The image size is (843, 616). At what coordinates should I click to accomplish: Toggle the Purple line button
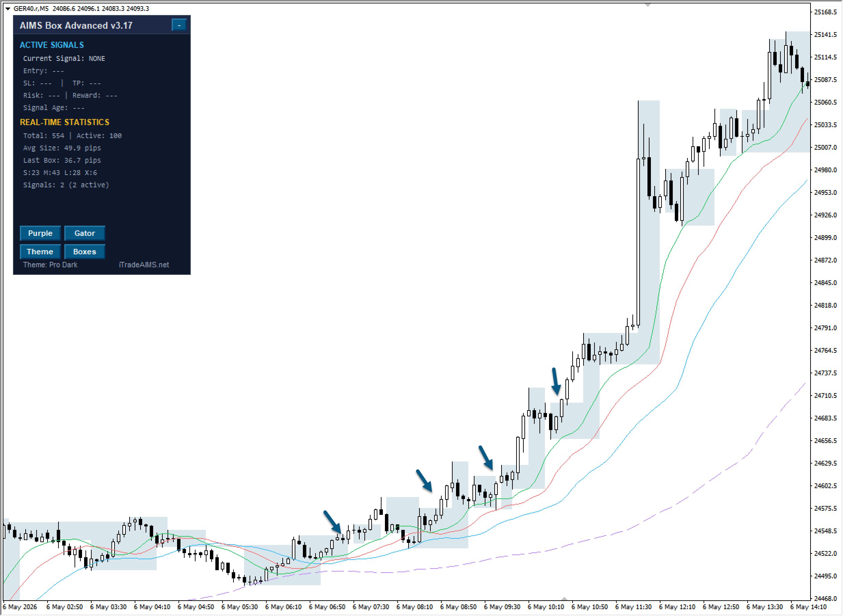(x=40, y=233)
